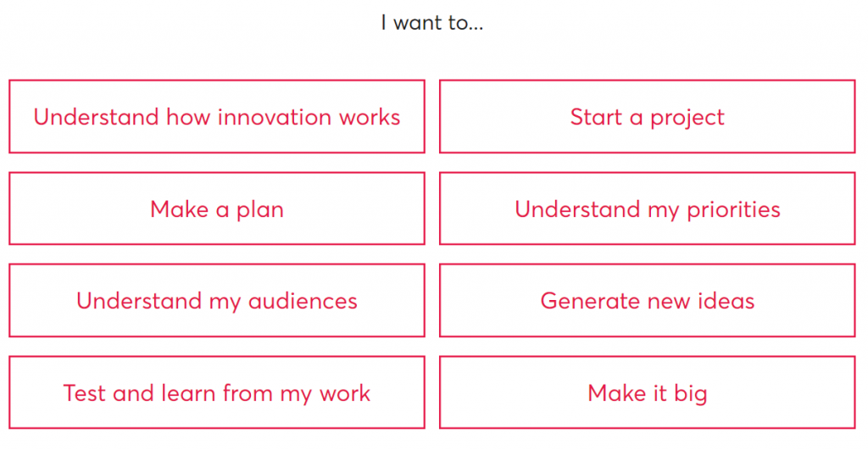Click the red 'Make it big' label text
The image size is (868, 450).
647,393
